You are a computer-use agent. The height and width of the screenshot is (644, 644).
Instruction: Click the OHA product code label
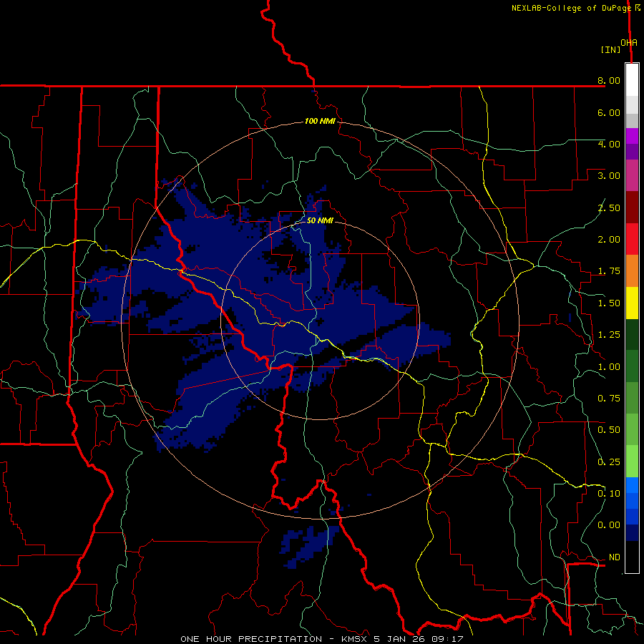tap(629, 43)
